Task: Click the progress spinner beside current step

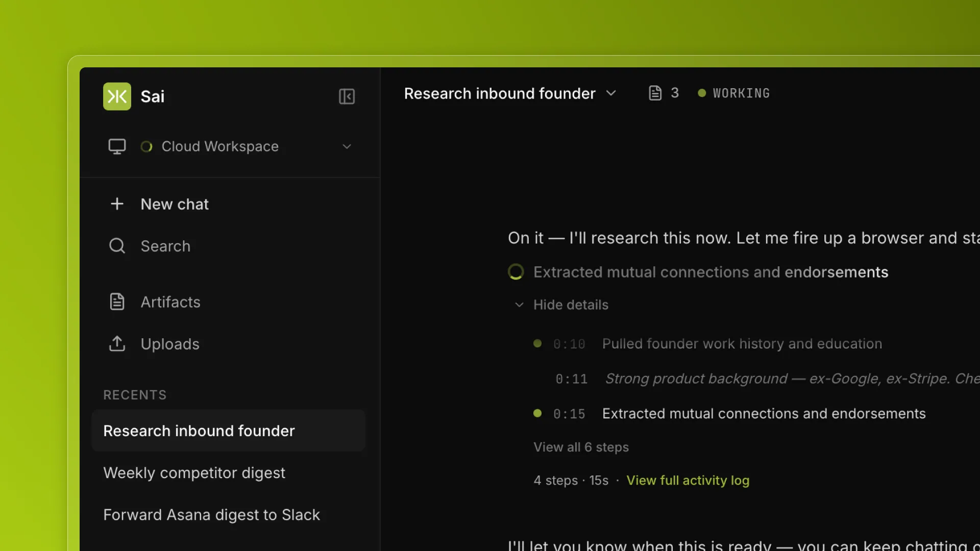Action: [516, 272]
